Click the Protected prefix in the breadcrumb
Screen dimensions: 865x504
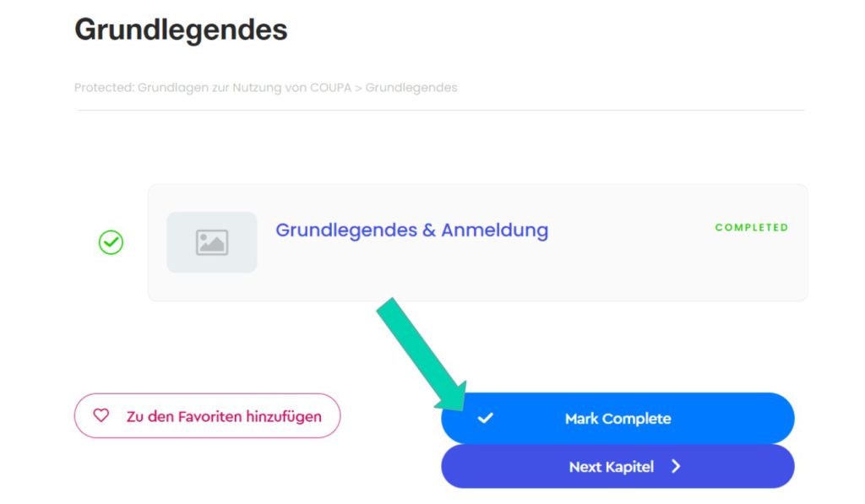(x=104, y=88)
